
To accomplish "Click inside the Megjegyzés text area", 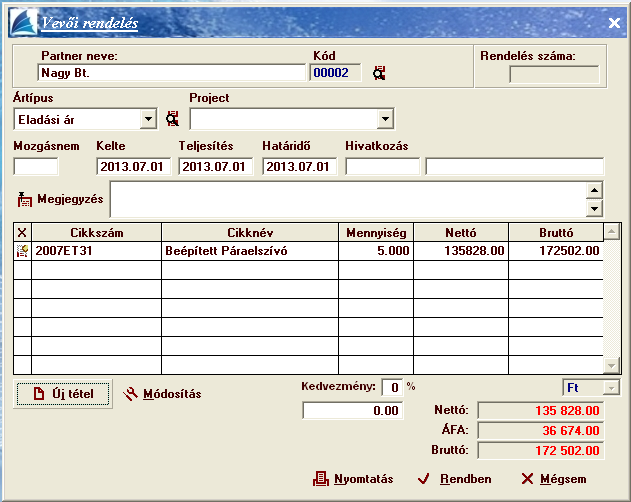I will pos(348,199).
